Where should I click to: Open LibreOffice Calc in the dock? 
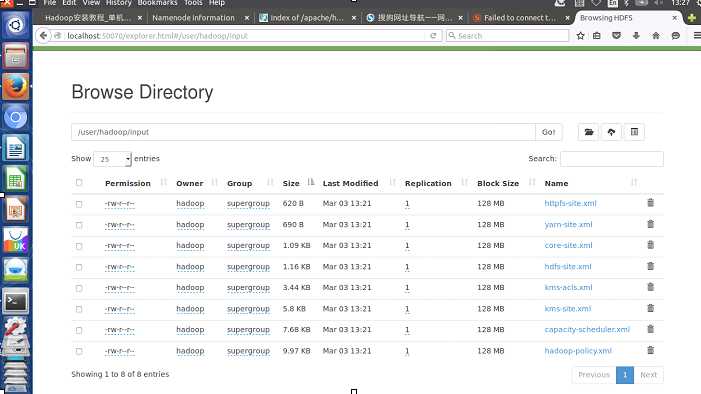click(x=16, y=178)
